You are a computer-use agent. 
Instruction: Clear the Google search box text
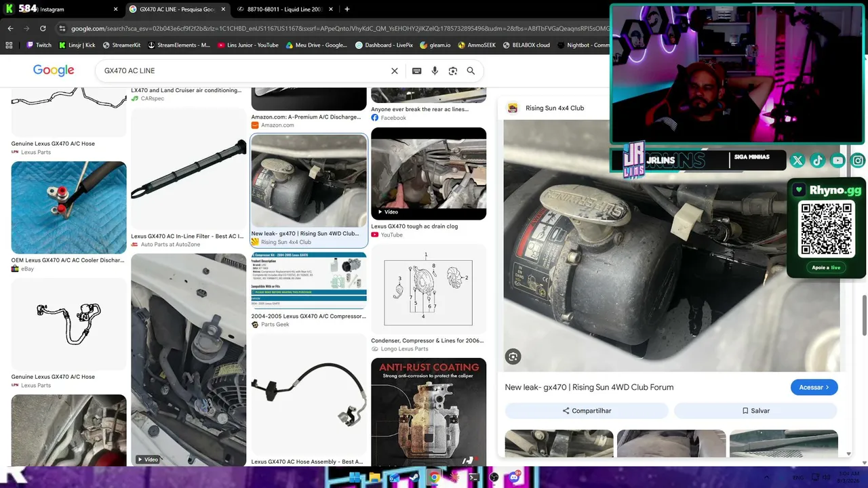pyautogui.click(x=395, y=70)
